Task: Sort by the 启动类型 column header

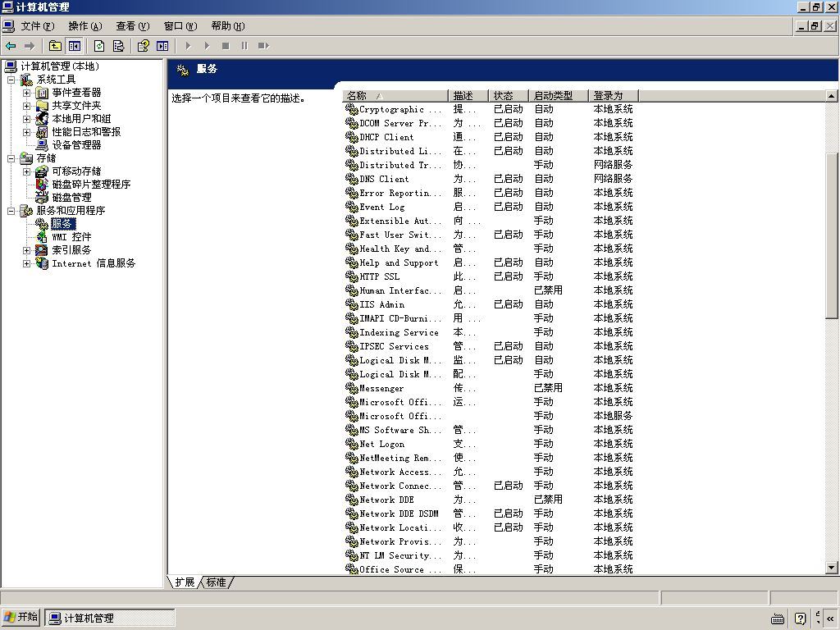Action: 558,96
